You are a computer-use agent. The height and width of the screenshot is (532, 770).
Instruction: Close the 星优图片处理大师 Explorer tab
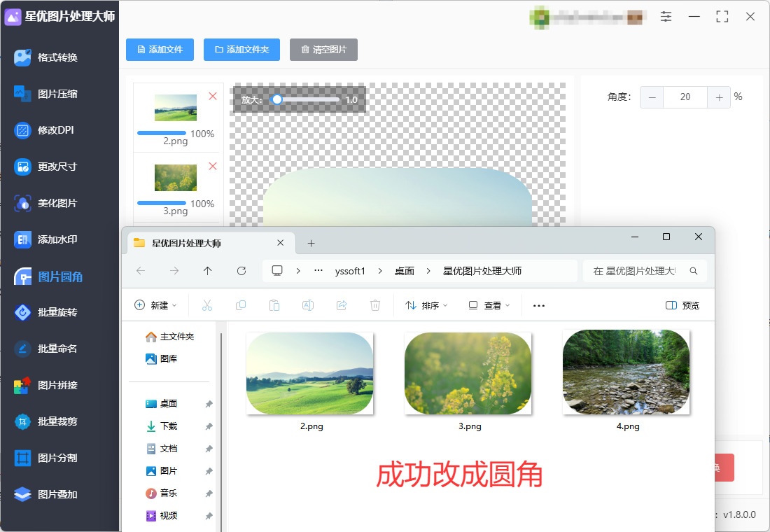click(x=281, y=243)
